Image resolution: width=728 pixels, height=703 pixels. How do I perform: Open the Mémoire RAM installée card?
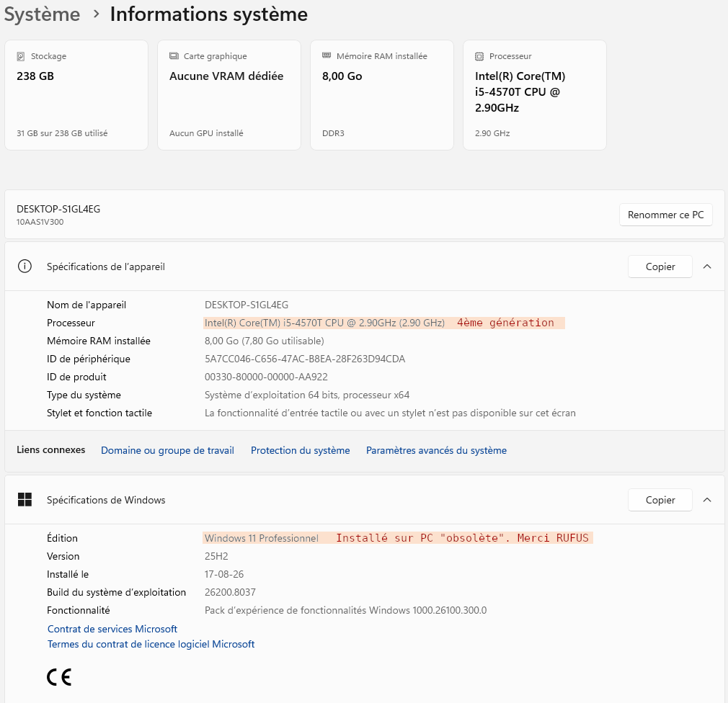coord(381,95)
